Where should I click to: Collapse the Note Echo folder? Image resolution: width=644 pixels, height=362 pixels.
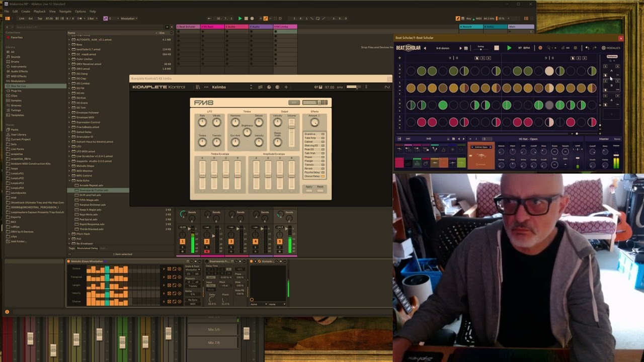pyautogui.click(x=69, y=180)
